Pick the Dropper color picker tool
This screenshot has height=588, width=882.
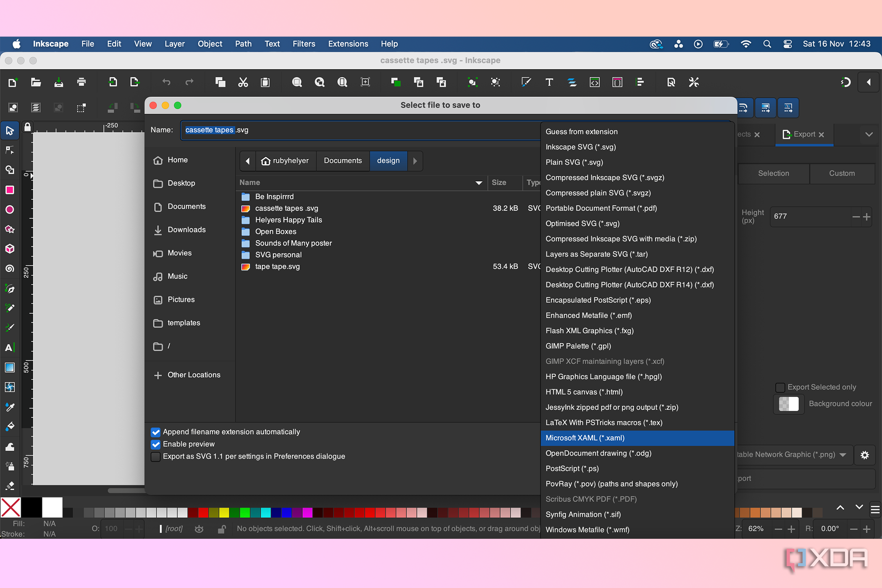tap(10, 407)
